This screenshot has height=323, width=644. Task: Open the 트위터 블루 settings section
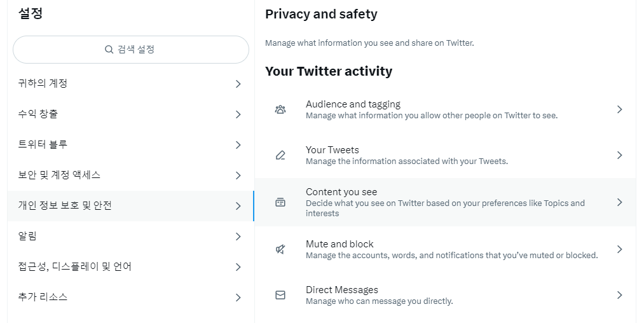(130, 145)
